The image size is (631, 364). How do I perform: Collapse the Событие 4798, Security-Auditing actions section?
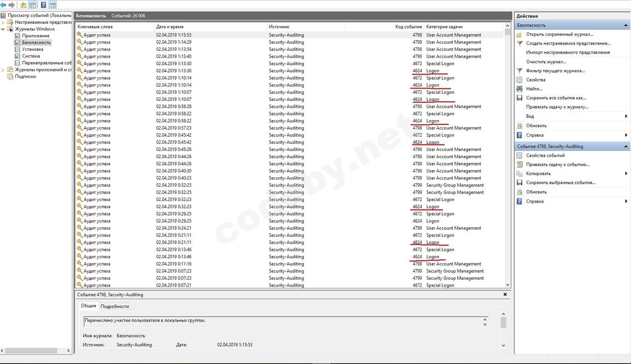coord(625,147)
